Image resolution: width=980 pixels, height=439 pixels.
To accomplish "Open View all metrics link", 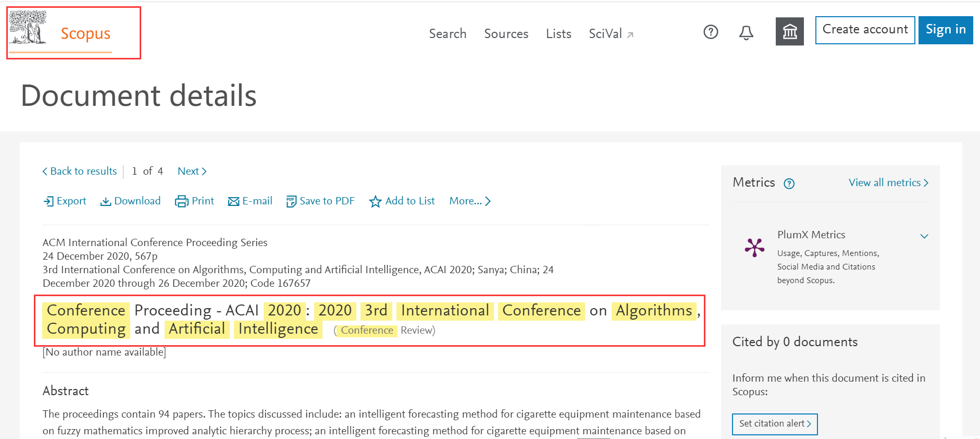I will coord(888,182).
